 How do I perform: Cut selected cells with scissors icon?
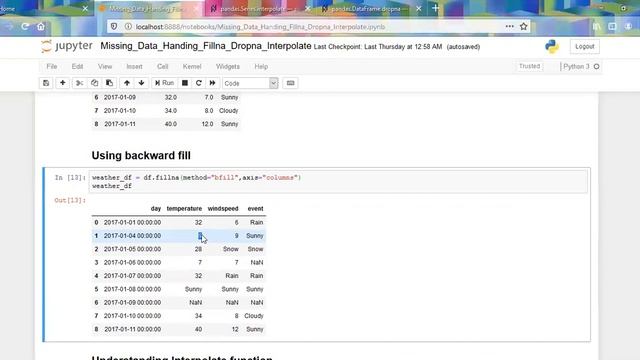[79, 83]
